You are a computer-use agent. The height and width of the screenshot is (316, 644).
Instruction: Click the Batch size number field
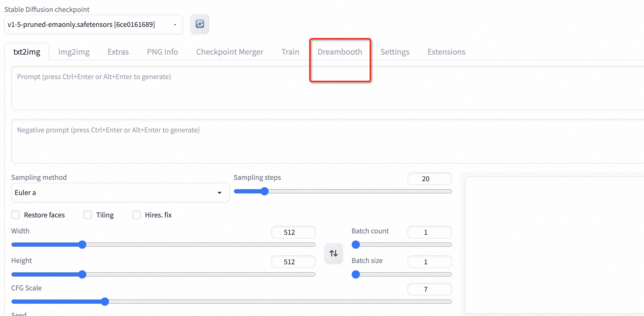(430, 262)
